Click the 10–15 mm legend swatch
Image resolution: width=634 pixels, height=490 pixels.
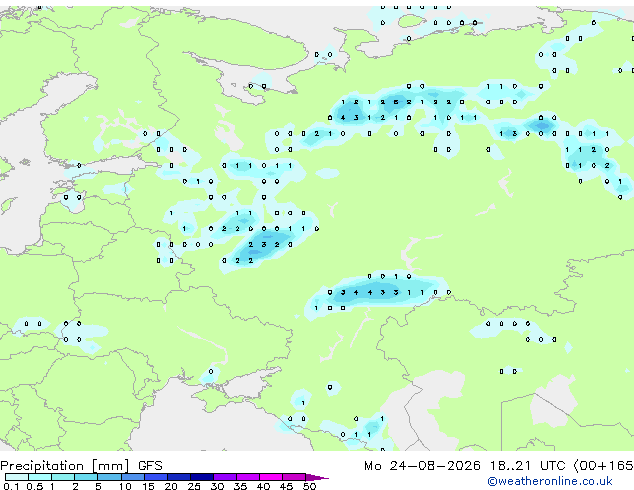click(x=133, y=477)
